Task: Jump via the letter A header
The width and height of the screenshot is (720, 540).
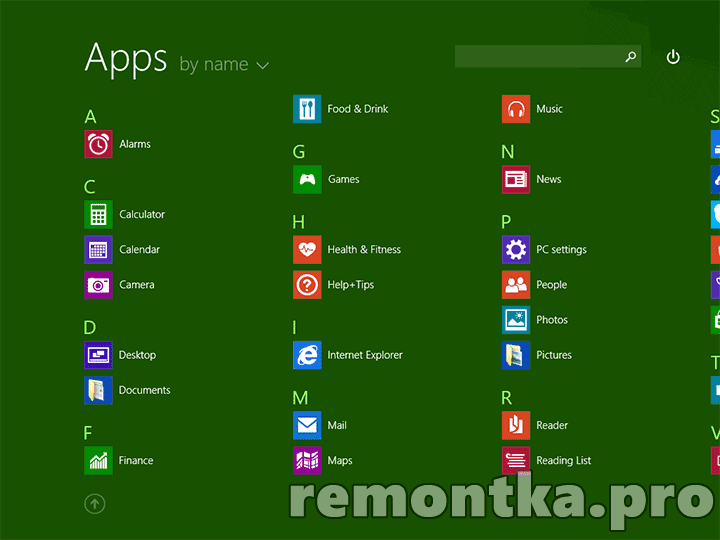Action: click(90, 117)
